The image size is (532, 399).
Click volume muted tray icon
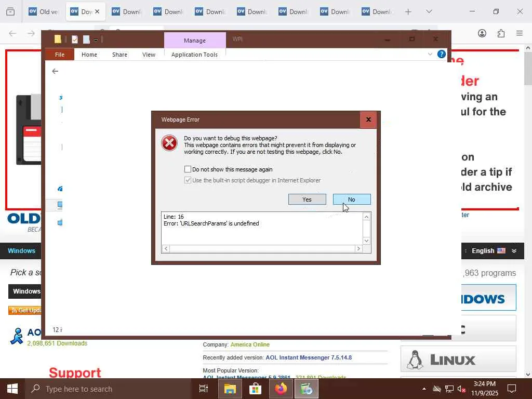coord(461,389)
